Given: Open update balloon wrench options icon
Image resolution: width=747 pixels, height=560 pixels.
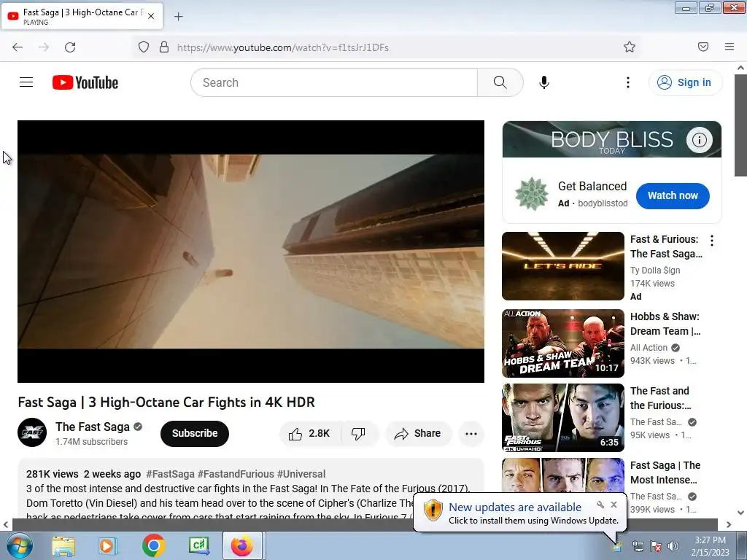Looking at the screenshot, I should coord(600,505).
